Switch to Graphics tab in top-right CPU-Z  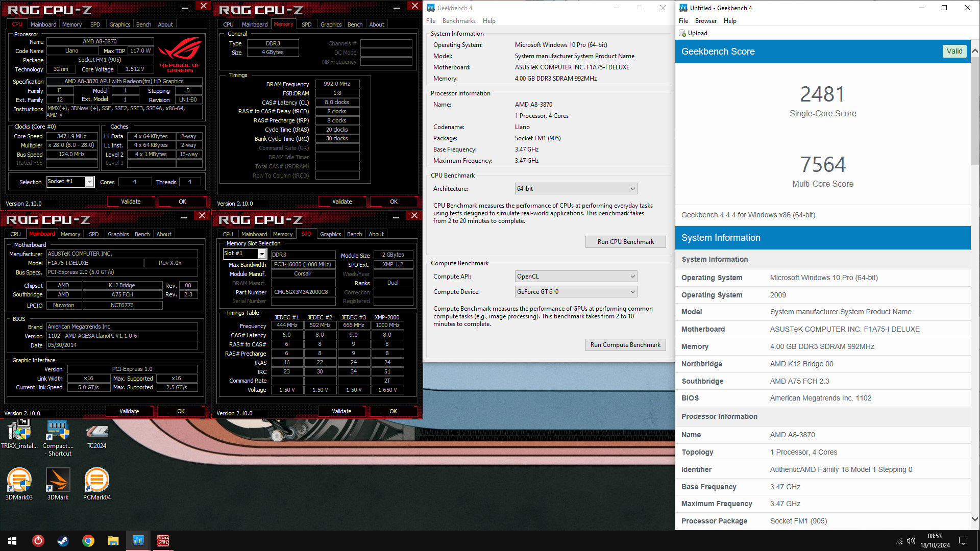pos(331,24)
